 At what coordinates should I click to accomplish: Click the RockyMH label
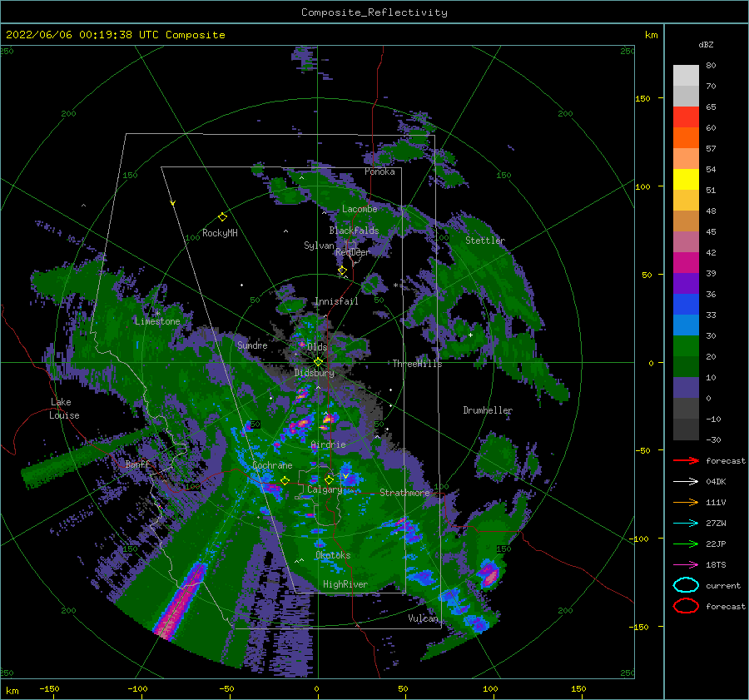click(x=220, y=233)
